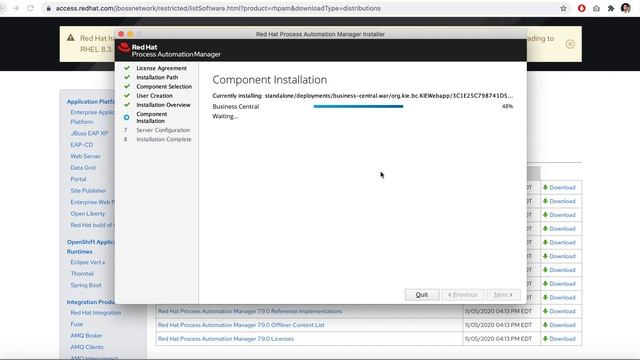The image size is (640, 360).
Task: Open EAP-CD sidebar link
Action: [x=82, y=144]
